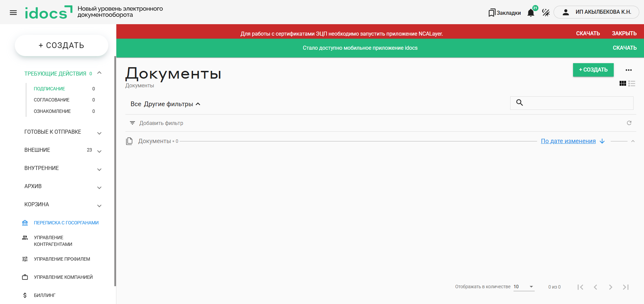The width and height of the screenshot is (644, 304).
Task: Click the green + СОЗДАТЬ button
Action: point(593,70)
